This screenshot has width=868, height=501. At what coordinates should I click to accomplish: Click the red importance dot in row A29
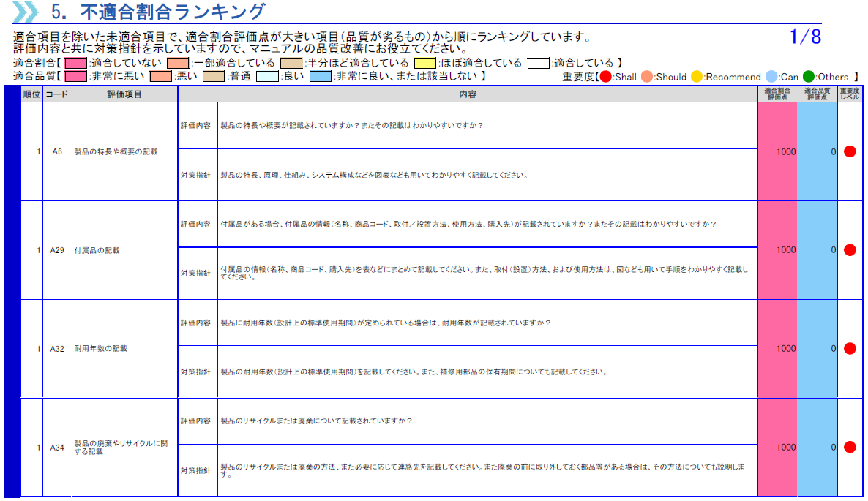[x=850, y=250]
